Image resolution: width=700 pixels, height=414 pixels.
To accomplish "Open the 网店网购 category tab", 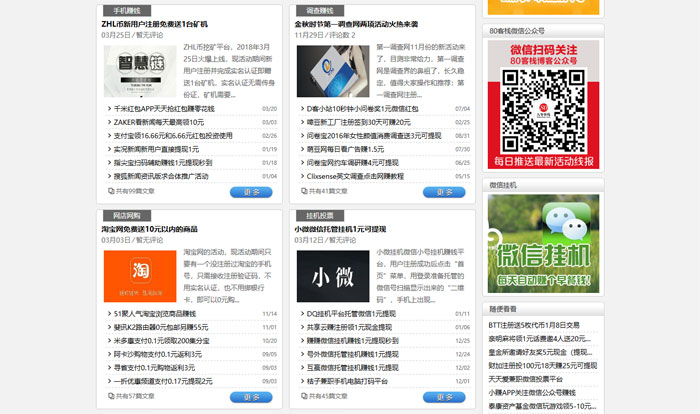I will click(x=127, y=216).
